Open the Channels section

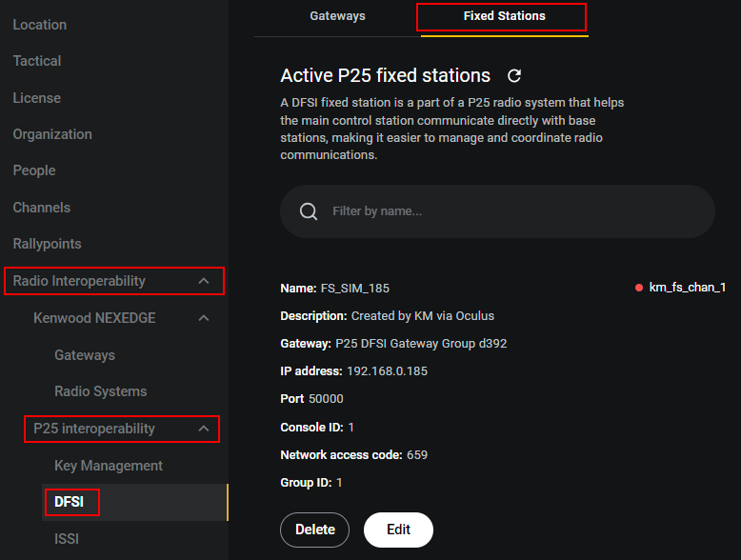pos(42,208)
